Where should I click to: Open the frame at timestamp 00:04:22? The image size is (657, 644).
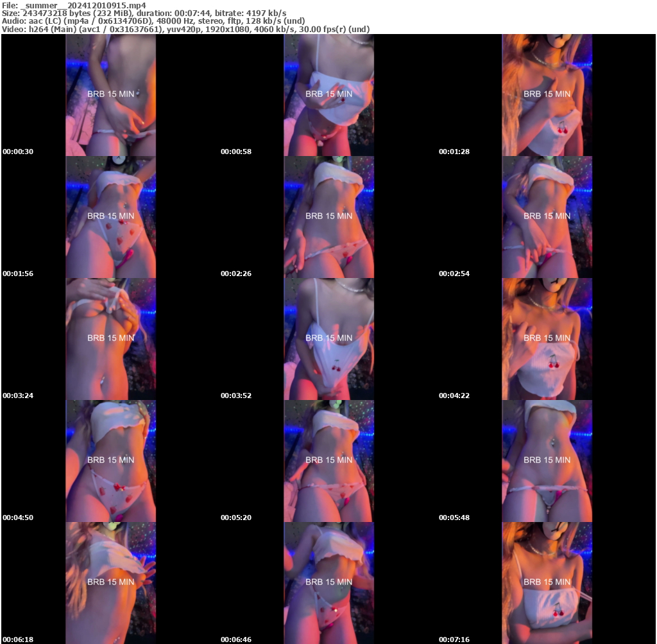(x=547, y=339)
